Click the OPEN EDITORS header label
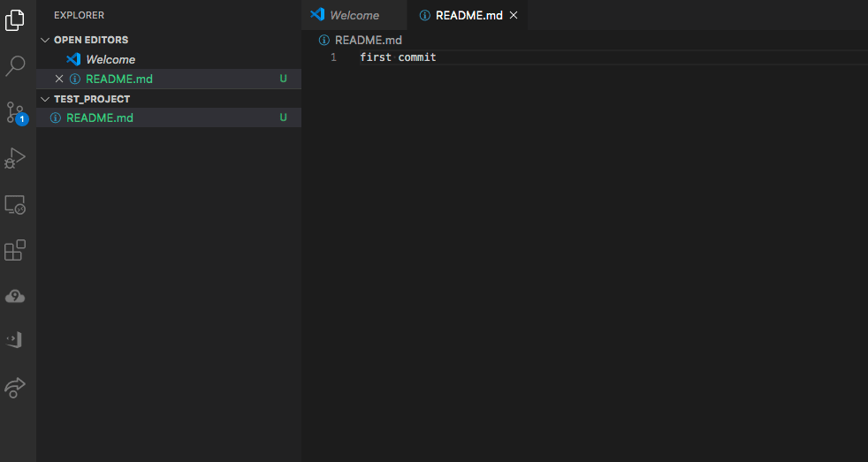 [x=91, y=40]
